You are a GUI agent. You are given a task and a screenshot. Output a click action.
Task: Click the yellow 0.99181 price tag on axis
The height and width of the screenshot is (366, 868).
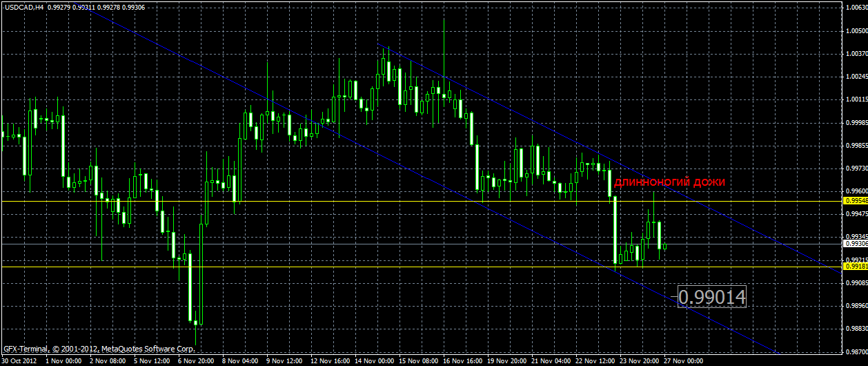coord(856,266)
